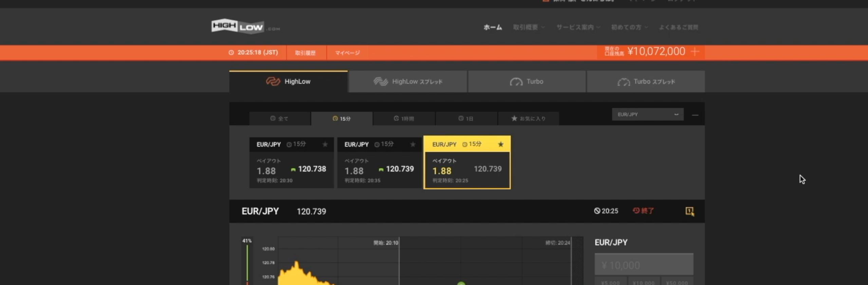This screenshot has height=285, width=868.
Task: Collapse the option panel with dash icon
Action: [x=695, y=115]
